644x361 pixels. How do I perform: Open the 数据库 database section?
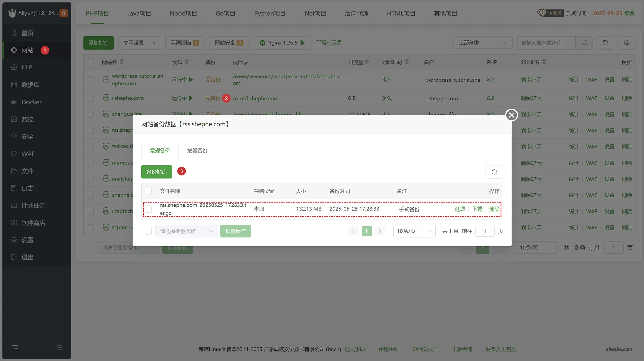click(x=30, y=85)
